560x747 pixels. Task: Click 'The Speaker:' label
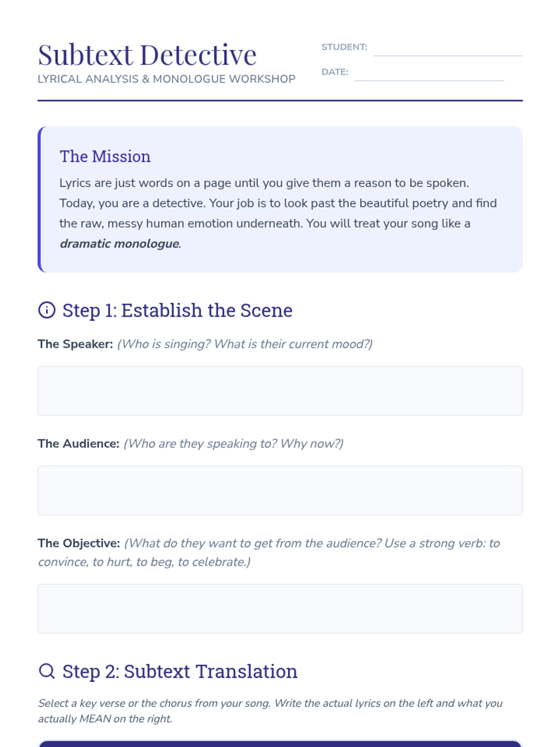click(x=75, y=344)
